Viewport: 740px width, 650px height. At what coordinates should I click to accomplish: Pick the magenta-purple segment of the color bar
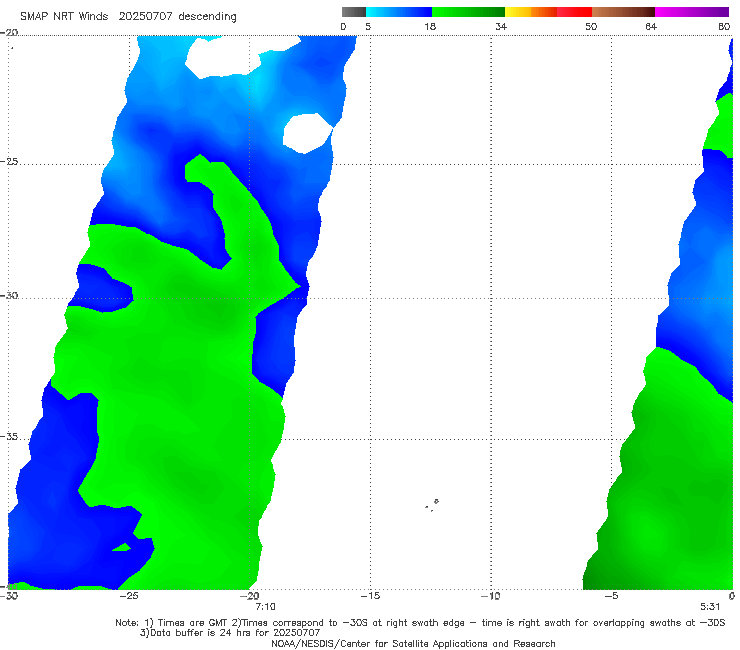pyautogui.click(x=692, y=12)
